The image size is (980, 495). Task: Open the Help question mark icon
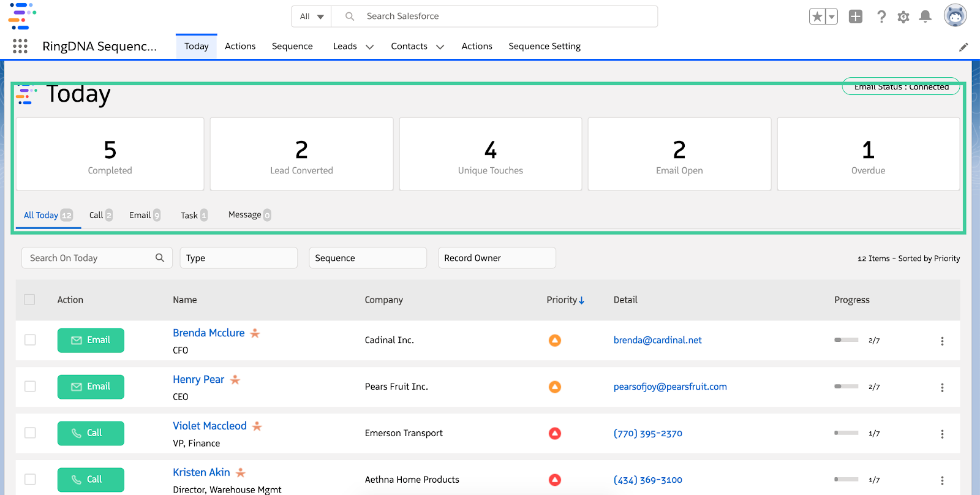(881, 17)
